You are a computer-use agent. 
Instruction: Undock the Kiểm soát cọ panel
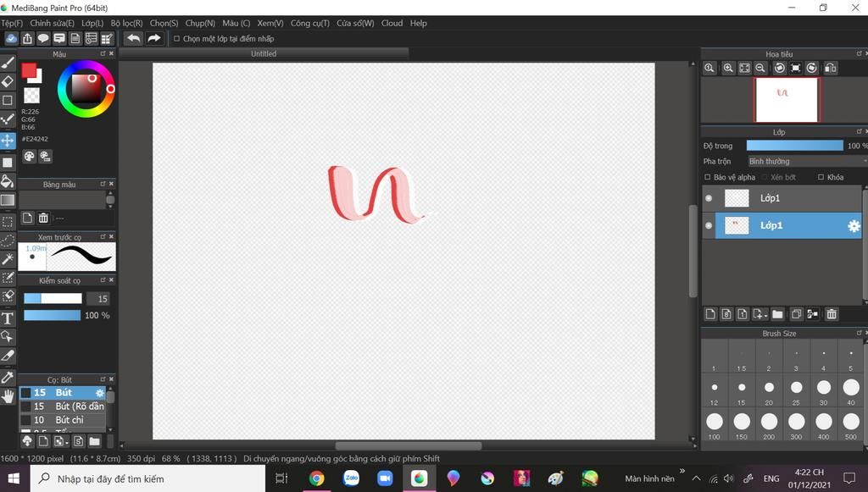103,280
